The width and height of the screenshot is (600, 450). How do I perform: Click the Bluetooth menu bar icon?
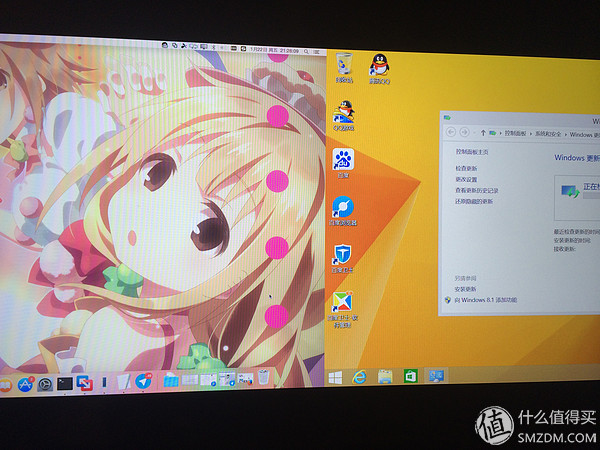coord(214,47)
